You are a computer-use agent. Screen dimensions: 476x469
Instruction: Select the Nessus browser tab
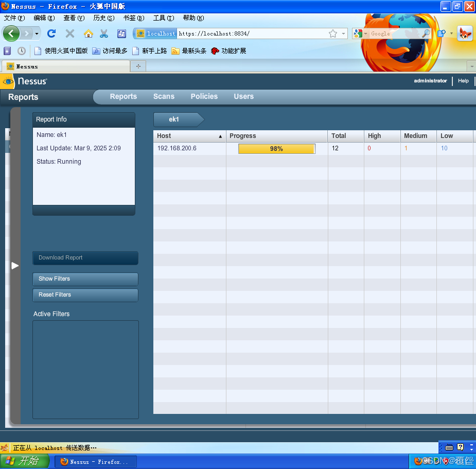[x=66, y=66]
